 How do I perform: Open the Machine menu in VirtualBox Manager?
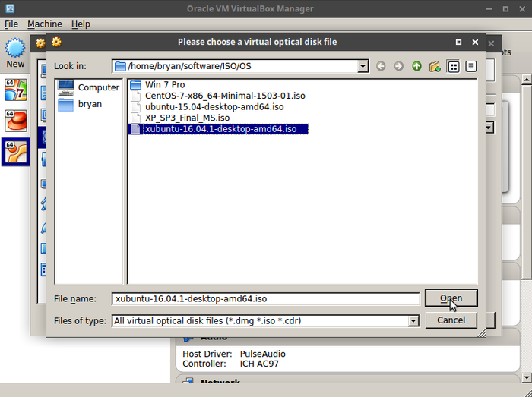coord(45,24)
